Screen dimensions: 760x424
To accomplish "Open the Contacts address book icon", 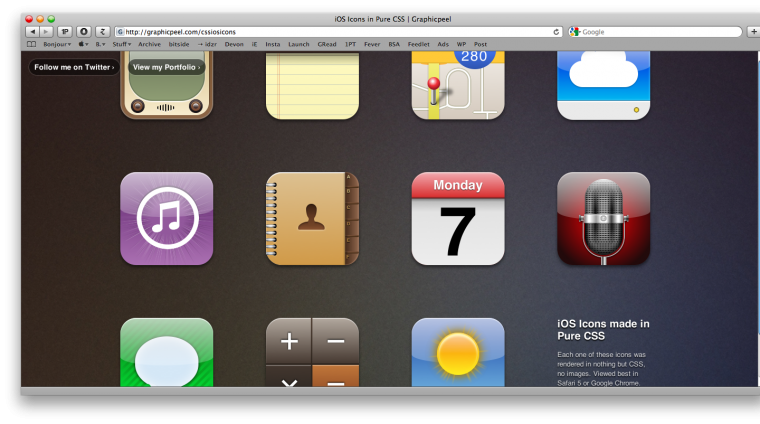I will pyautogui.click(x=312, y=218).
